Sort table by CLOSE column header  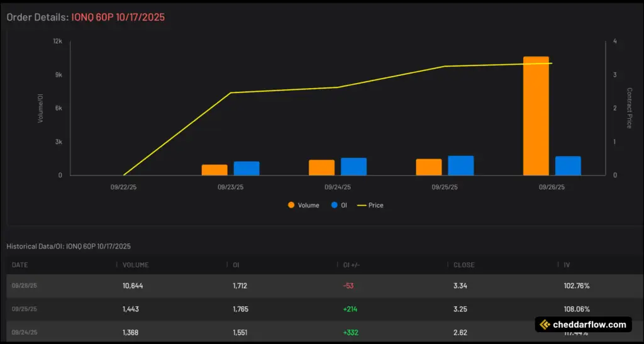click(464, 265)
